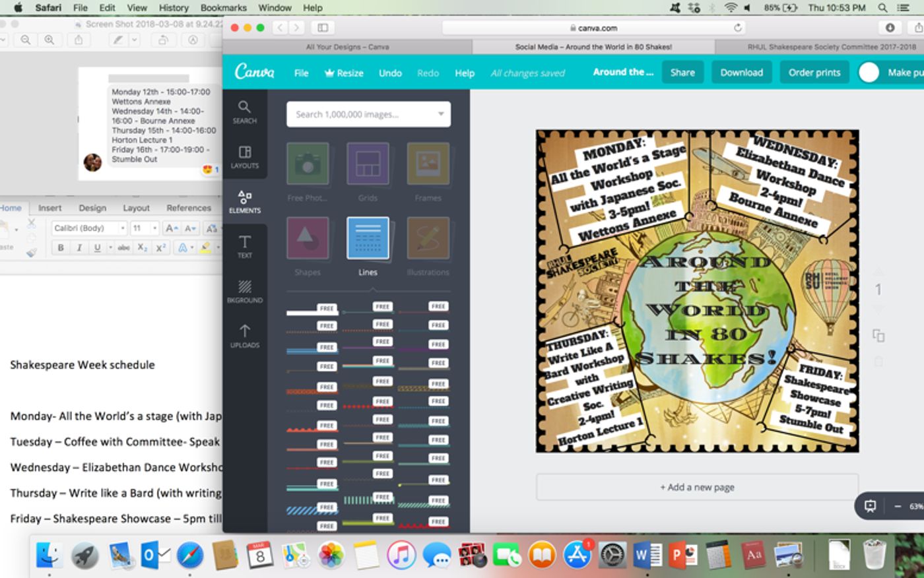
Task: Open the Background panel in sidebar
Action: click(244, 291)
